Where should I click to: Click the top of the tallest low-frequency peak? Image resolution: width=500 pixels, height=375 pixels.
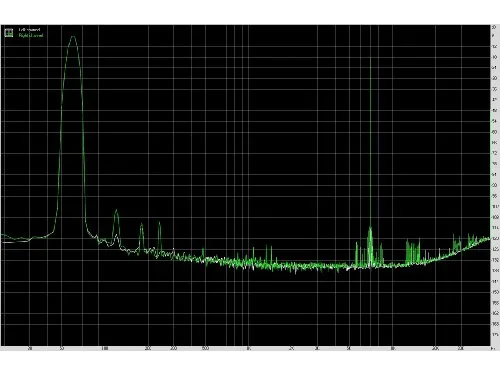[73, 37]
